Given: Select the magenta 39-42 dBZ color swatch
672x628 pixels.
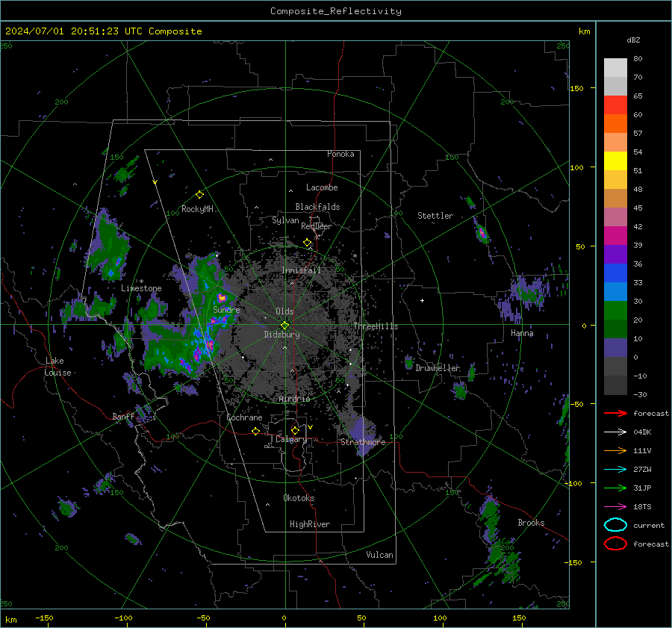Looking at the screenshot, I should coord(615,236).
